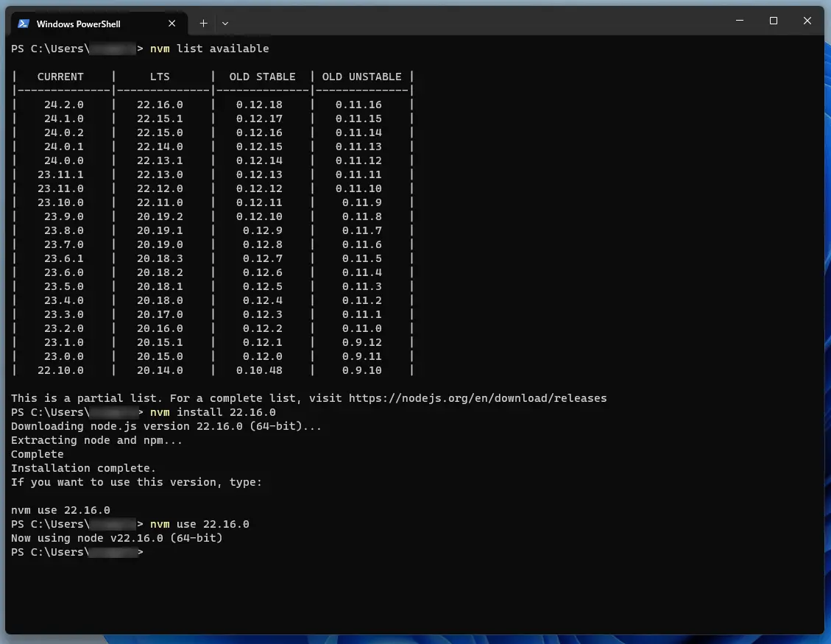Viewport: 831px width, 644px height.
Task: Click 'Extracting node and npm...' line
Action: [x=96, y=440]
